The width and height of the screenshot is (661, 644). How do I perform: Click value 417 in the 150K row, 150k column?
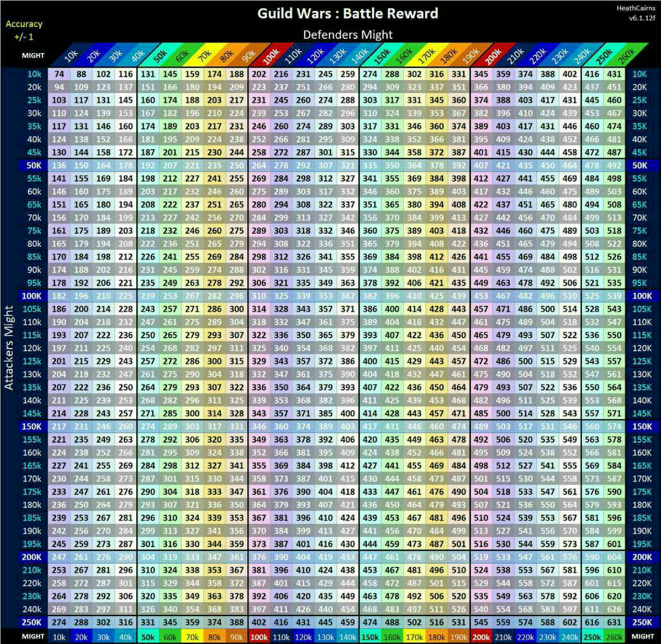[370, 427]
